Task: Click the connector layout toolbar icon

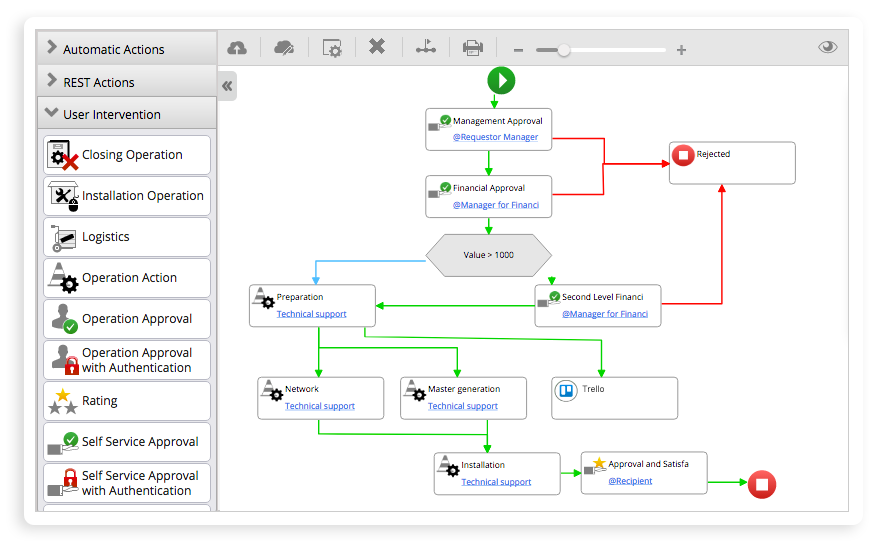Action: tap(425, 47)
